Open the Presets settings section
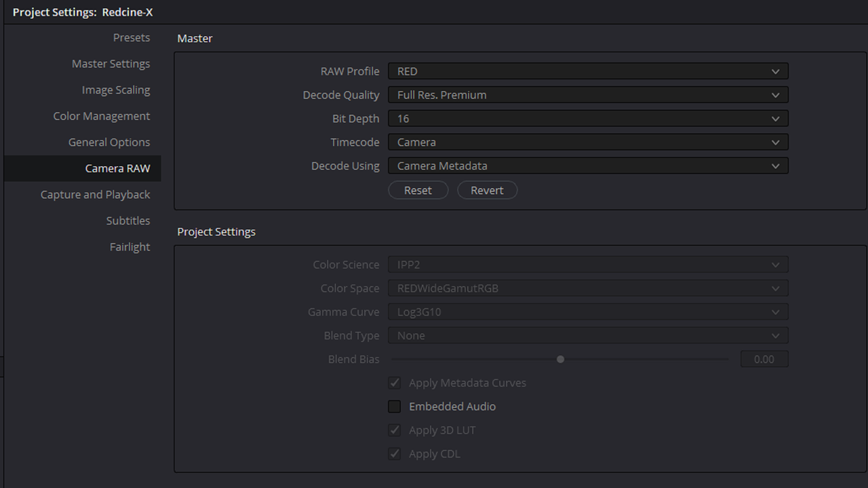The width and height of the screenshot is (868, 488). 132,37
